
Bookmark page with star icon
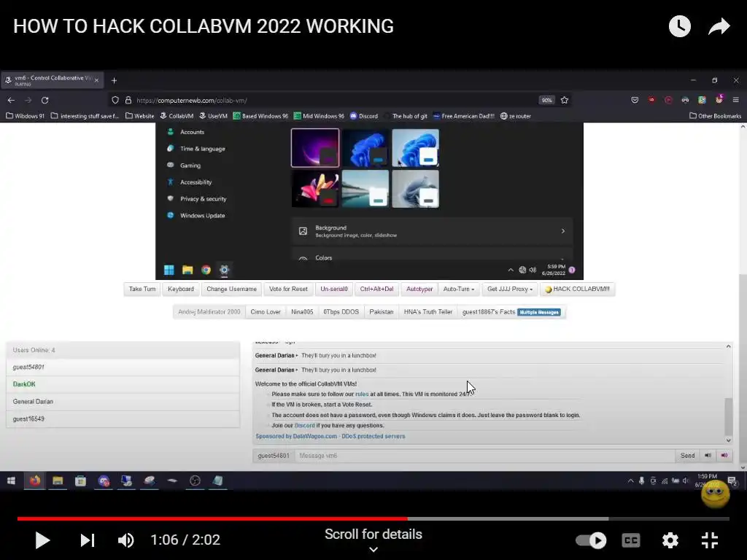pyautogui.click(x=565, y=100)
